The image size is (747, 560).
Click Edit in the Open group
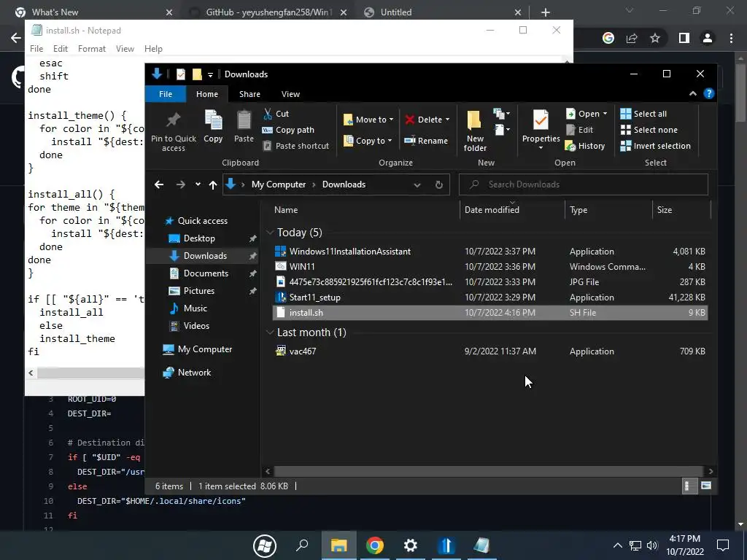(579, 130)
